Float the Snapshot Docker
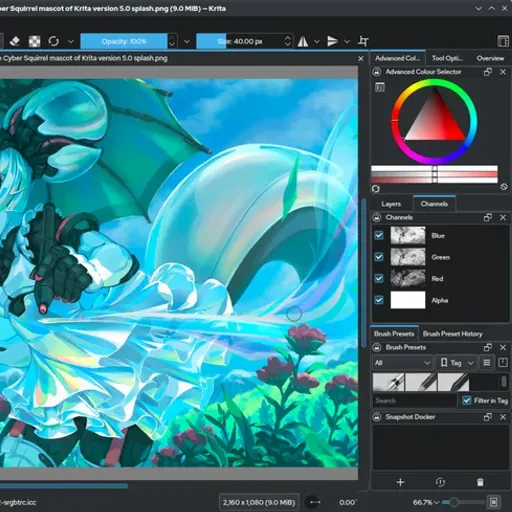The width and height of the screenshot is (512, 512). click(488, 417)
